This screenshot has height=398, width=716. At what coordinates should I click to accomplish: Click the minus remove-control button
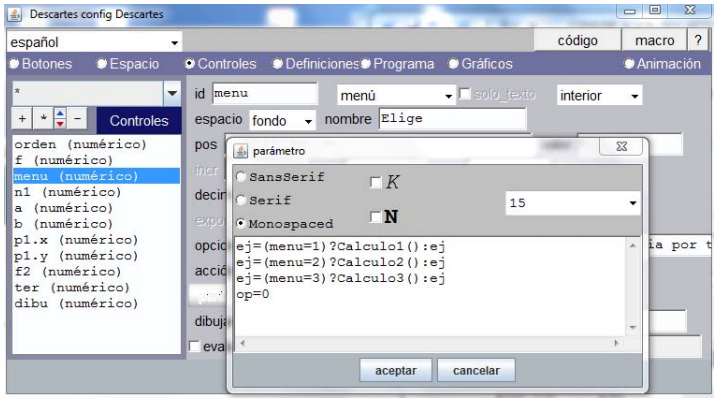coord(78,119)
